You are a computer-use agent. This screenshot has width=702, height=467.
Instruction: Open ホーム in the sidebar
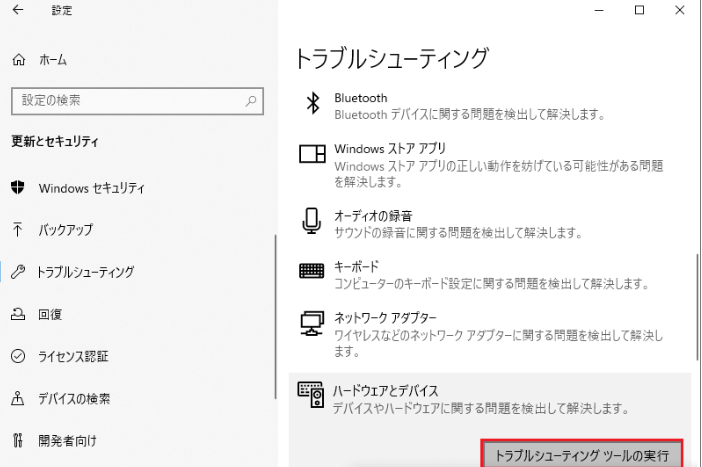[x=53, y=60]
